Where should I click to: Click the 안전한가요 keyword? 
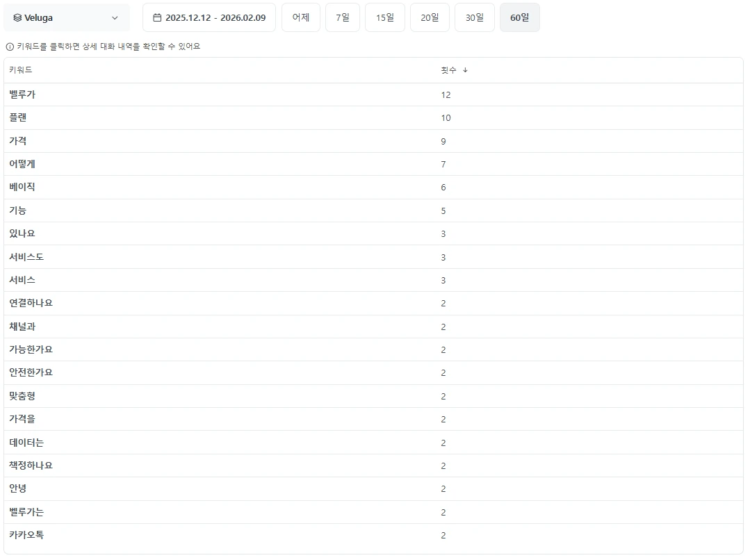point(31,372)
